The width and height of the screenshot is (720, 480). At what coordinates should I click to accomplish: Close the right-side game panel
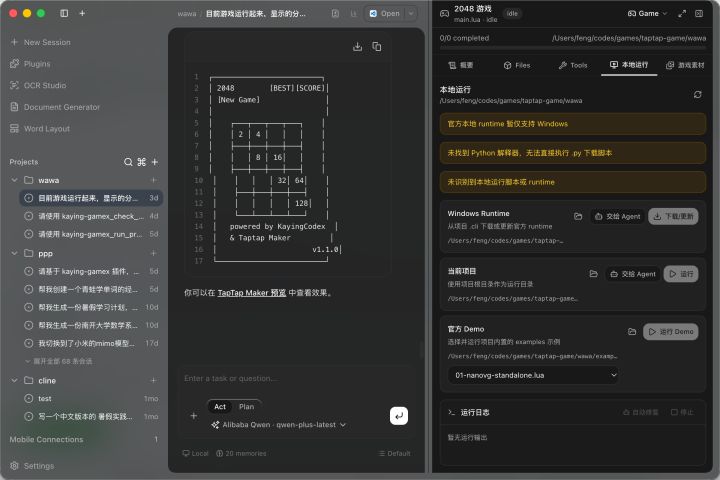tap(699, 14)
